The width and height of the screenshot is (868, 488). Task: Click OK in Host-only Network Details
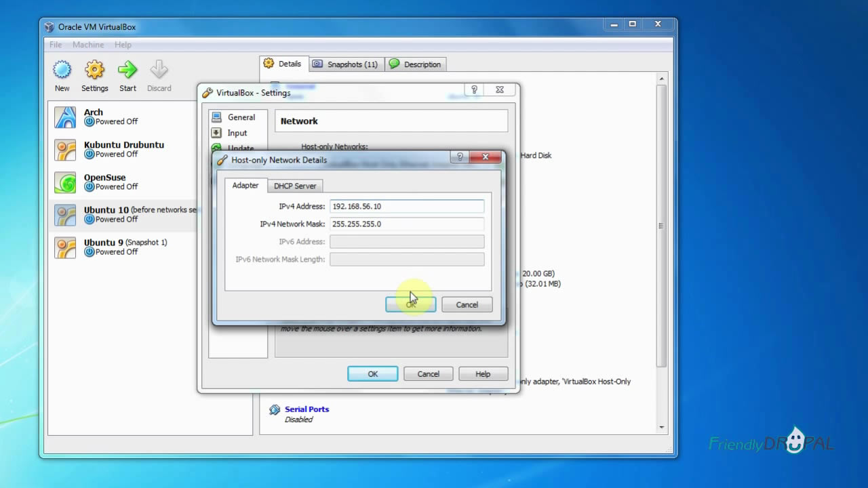(x=411, y=304)
